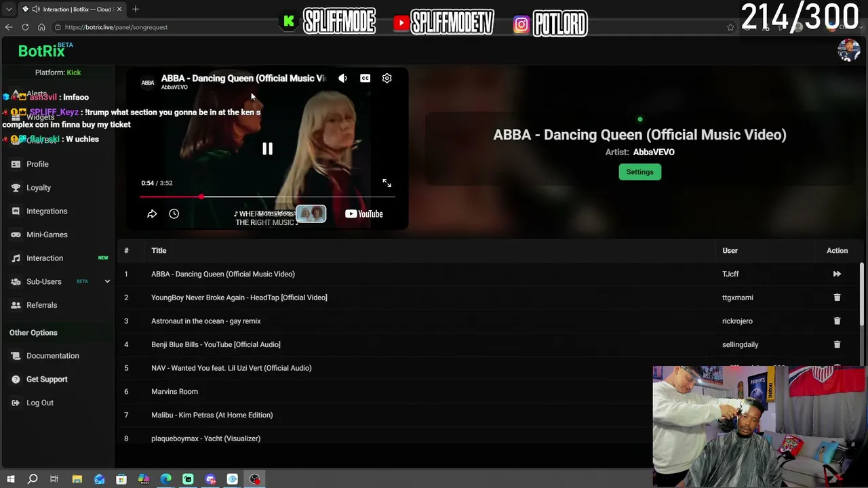
Task: Skip the current Dancing Queen song
Action: tap(837, 274)
